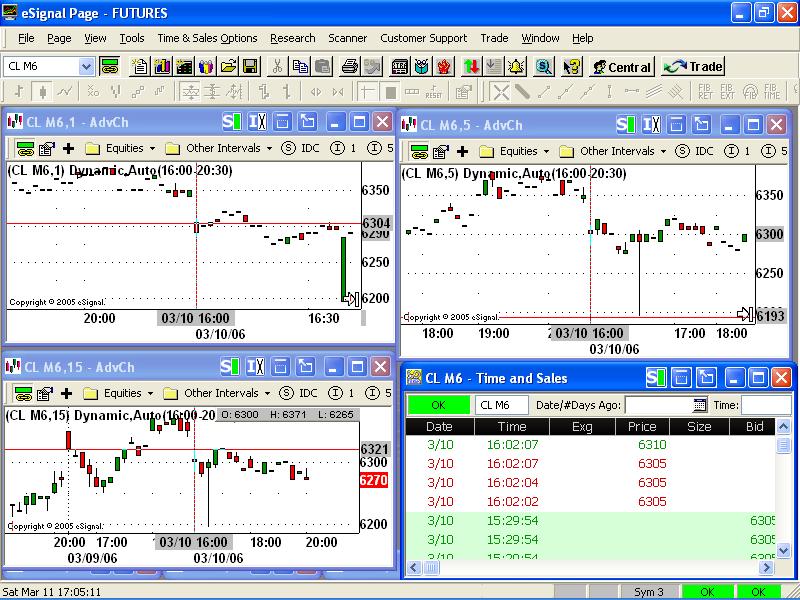800x600 pixels.
Task: Click Time and Sales vertical scrollbar down arrow
Action: pos(783,550)
